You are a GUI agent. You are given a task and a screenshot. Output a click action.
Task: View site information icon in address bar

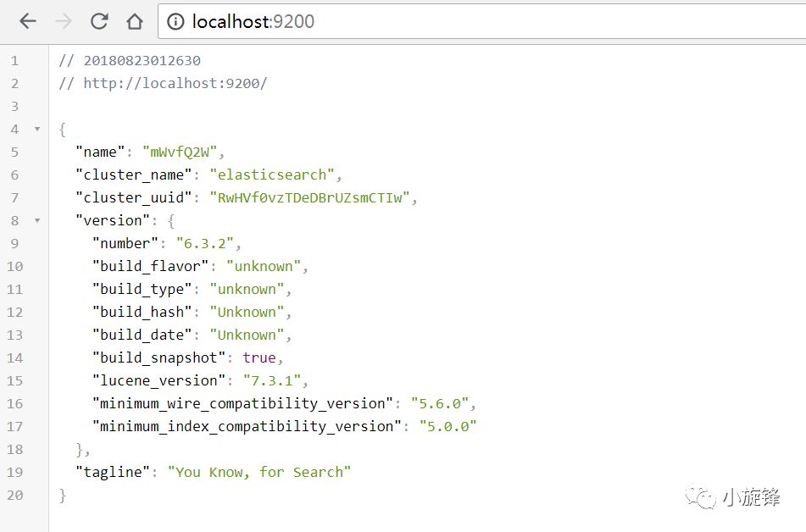tap(175, 21)
